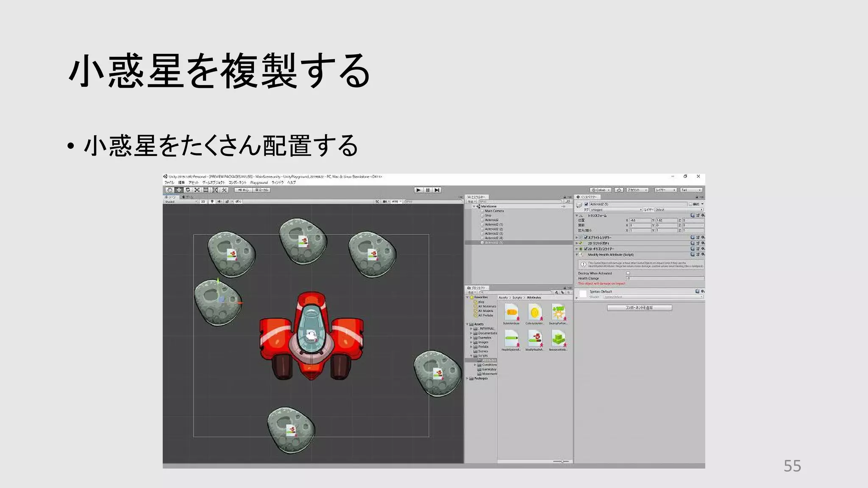Select the Rotate tool in Unity toolbar

[188, 190]
